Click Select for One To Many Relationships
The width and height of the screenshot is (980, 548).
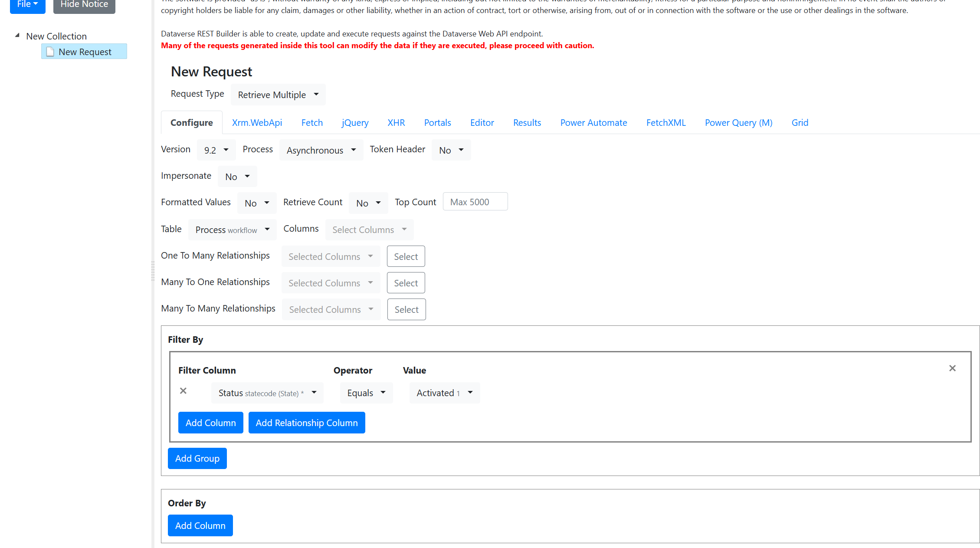tap(406, 256)
